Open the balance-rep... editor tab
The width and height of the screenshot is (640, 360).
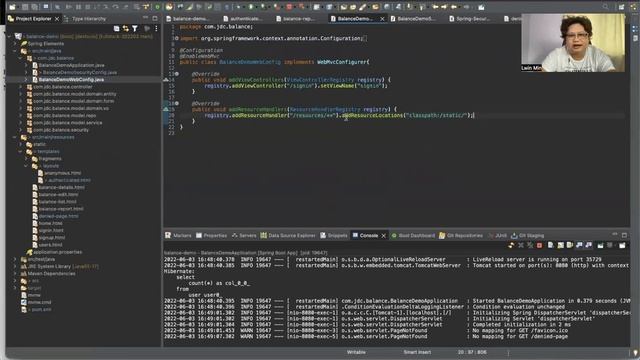pyautogui.click(x=296, y=19)
